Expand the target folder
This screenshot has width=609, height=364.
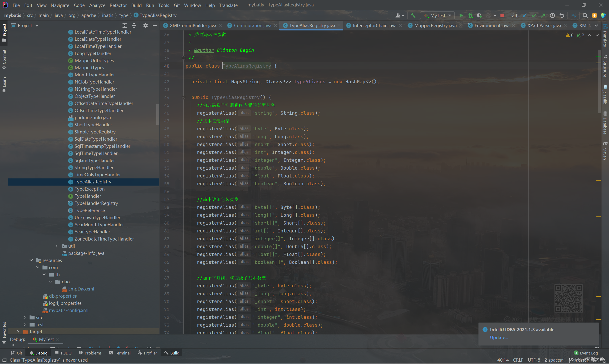click(x=18, y=332)
